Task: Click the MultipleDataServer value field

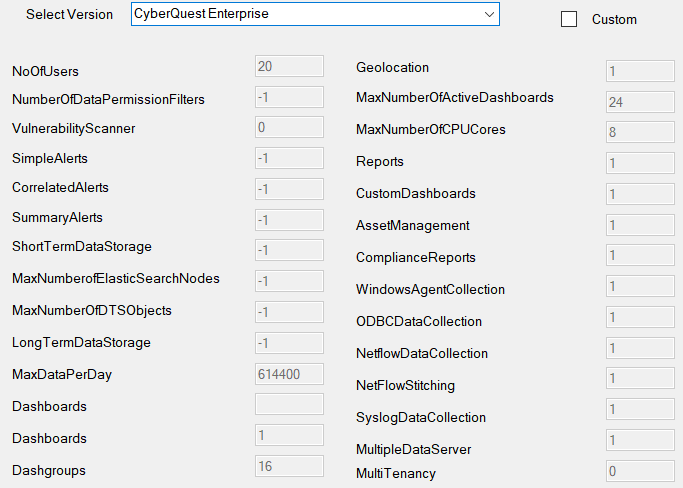Action: click(x=640, y=440)
